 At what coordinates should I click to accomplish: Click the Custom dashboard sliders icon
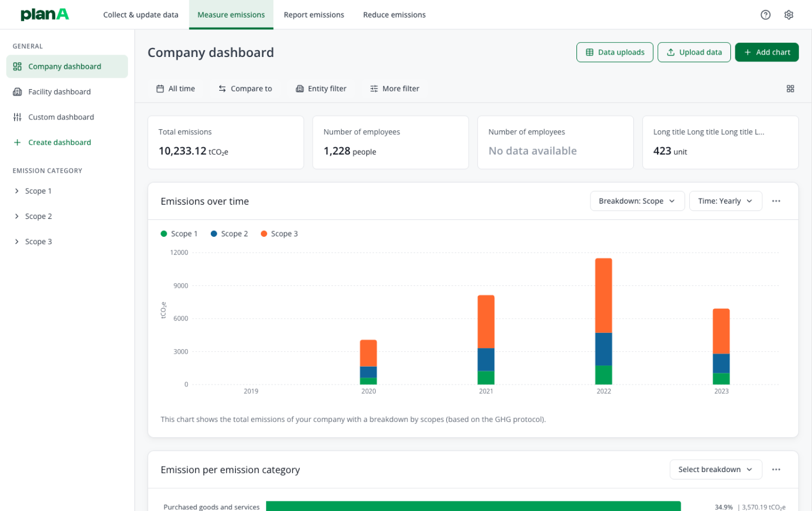[17, 117]
